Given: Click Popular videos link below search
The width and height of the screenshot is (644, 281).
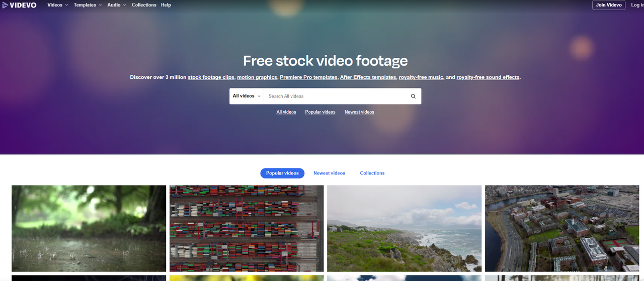Looking at the screenshot, I should tap(320, 112).
